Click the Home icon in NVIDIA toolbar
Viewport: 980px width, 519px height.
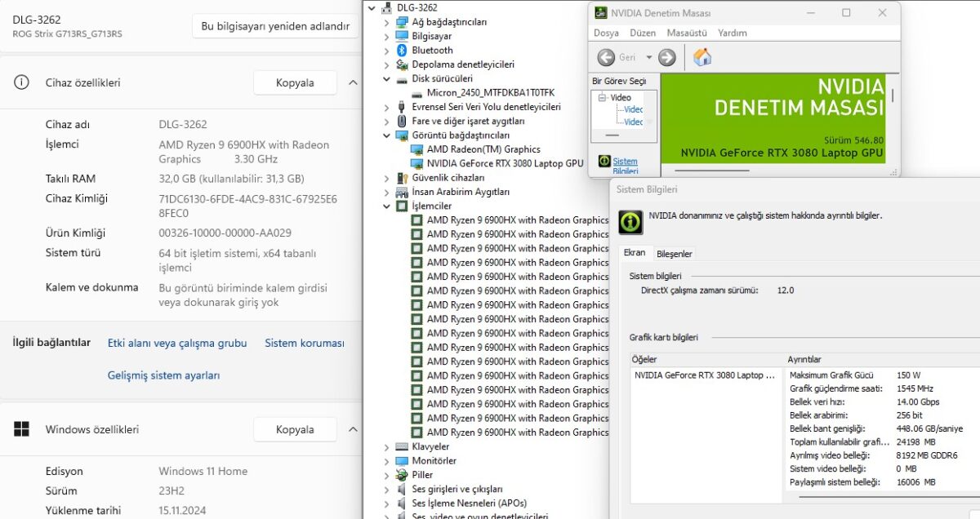702,57
